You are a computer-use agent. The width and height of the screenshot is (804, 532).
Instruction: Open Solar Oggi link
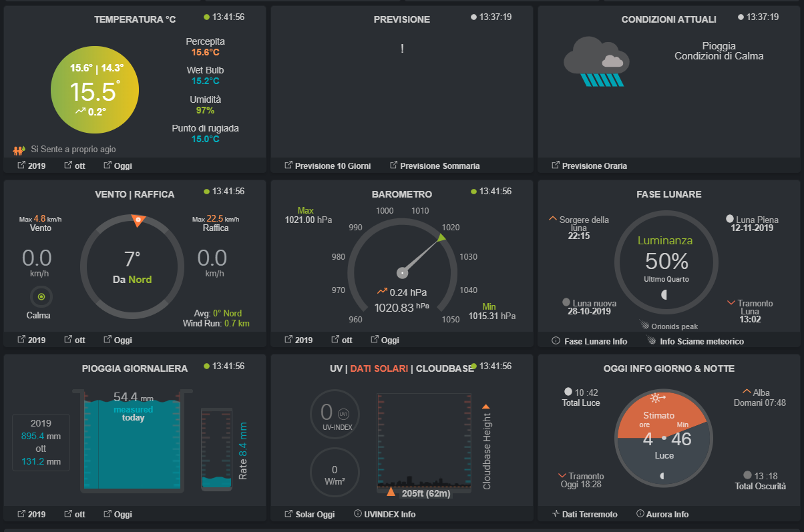310,514
